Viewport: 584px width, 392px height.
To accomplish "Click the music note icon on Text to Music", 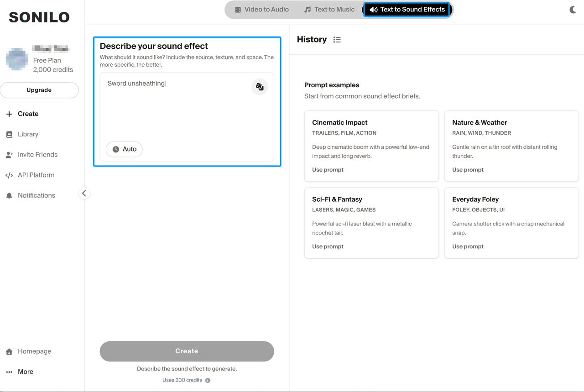I will (308, 10).
